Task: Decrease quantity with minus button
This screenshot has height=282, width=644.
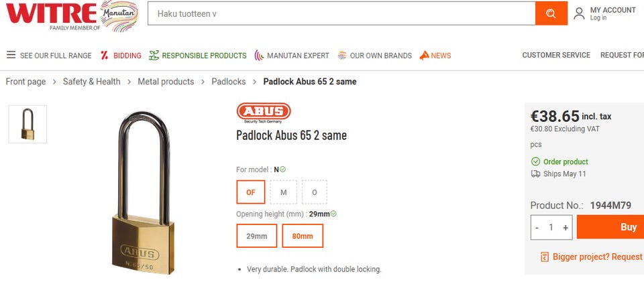Action: 537,228
